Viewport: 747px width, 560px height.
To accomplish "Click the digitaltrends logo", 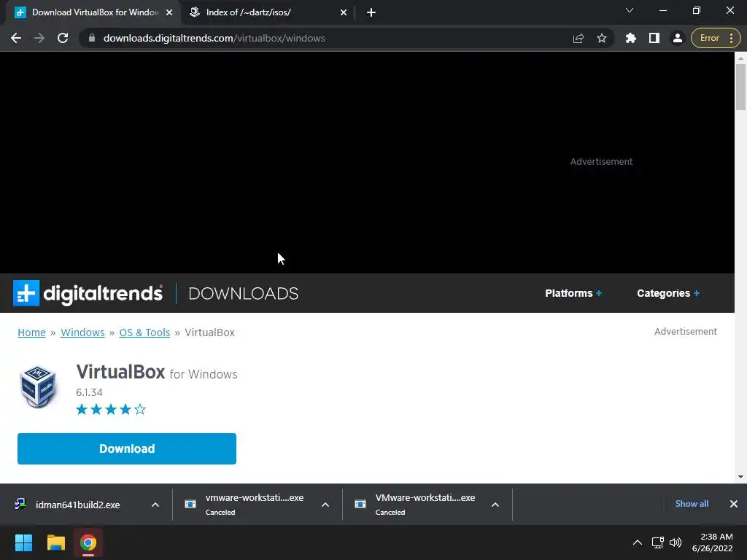I will tap(88, 293).
